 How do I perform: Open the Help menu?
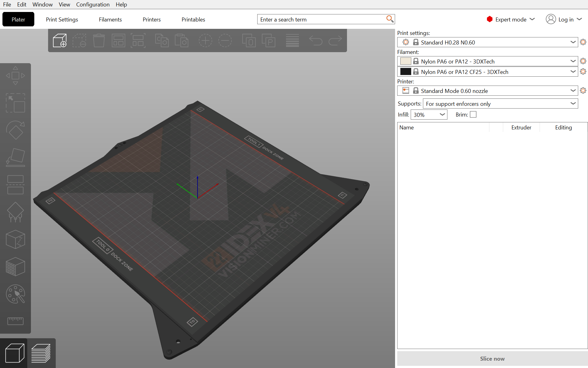pos(121,5)
